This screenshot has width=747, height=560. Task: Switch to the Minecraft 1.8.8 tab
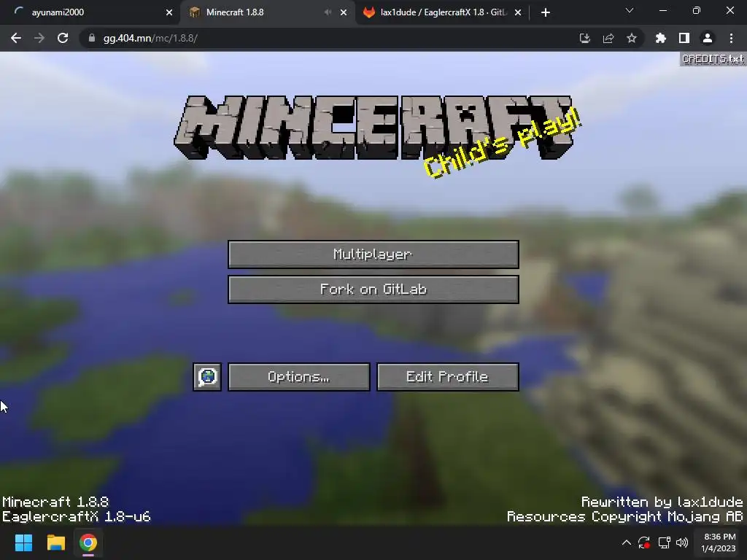coord(267,12)
